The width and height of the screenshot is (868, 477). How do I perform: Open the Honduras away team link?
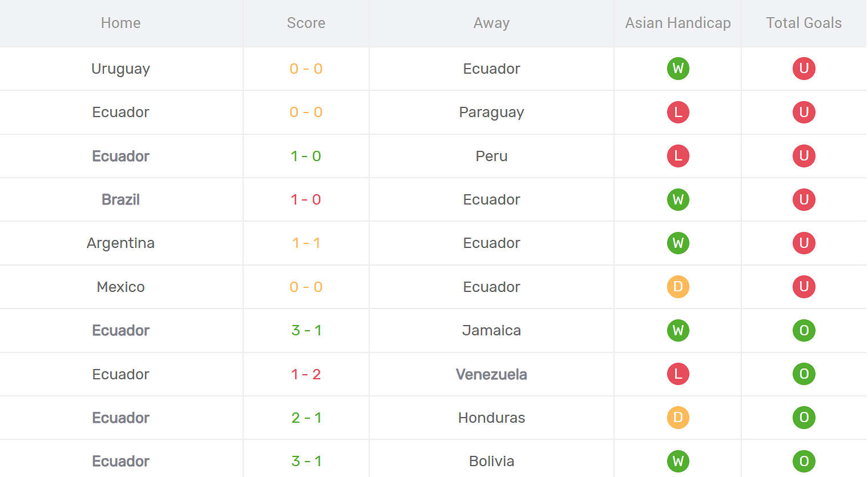(491, 418)
